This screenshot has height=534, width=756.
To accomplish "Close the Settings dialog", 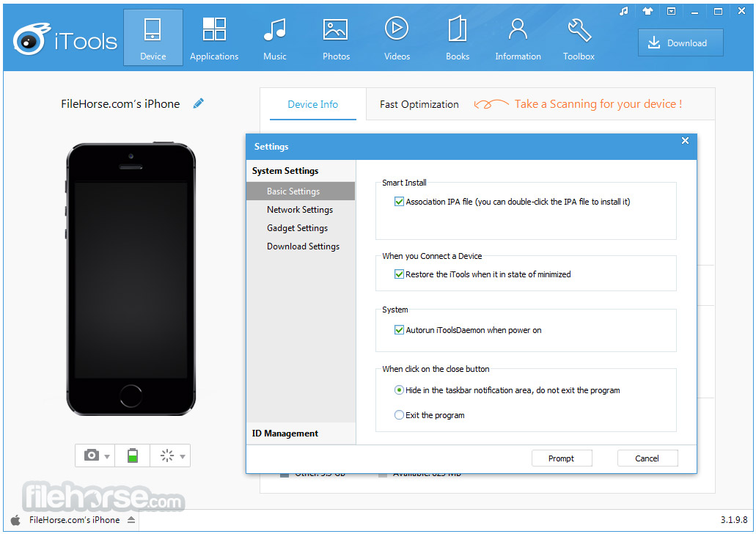I will coord(685,140).
